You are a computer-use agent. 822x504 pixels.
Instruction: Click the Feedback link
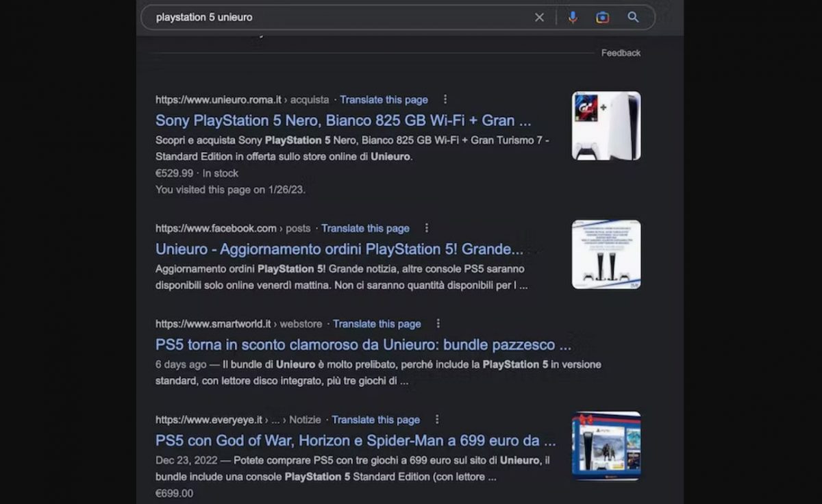coord(621,53)
